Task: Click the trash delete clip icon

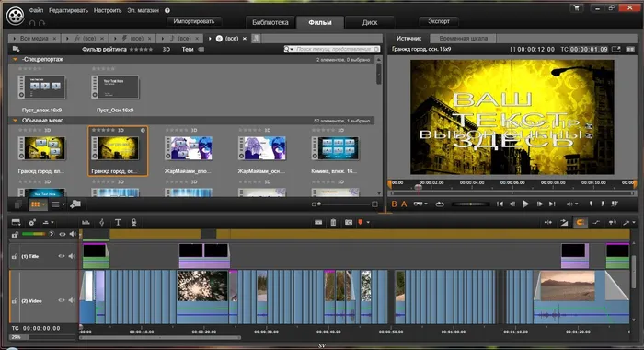Action: [x=333, y=223]
